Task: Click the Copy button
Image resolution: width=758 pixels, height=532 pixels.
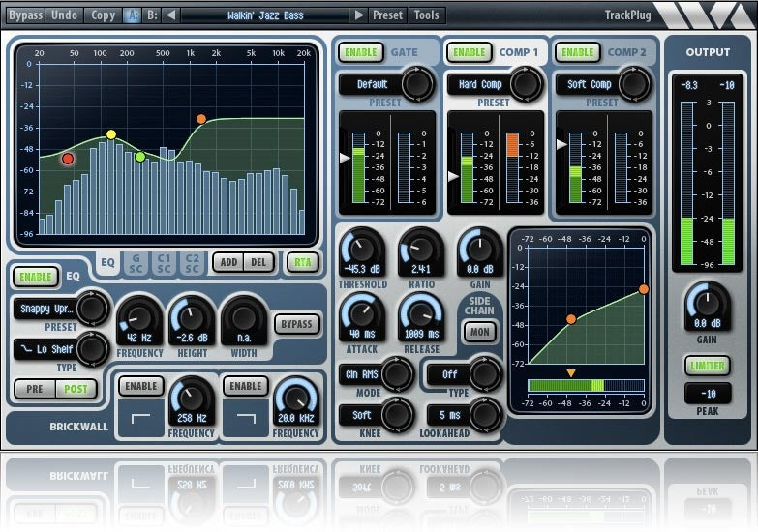Action: pyautogui.click(x=103, y=15)
